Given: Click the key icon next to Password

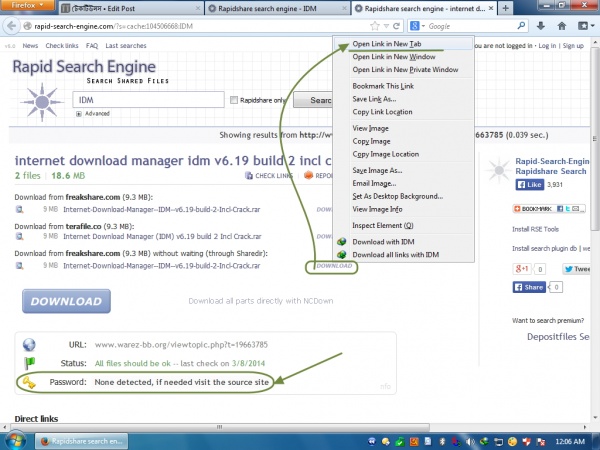Looking at the screenshot, I should 29,382.
